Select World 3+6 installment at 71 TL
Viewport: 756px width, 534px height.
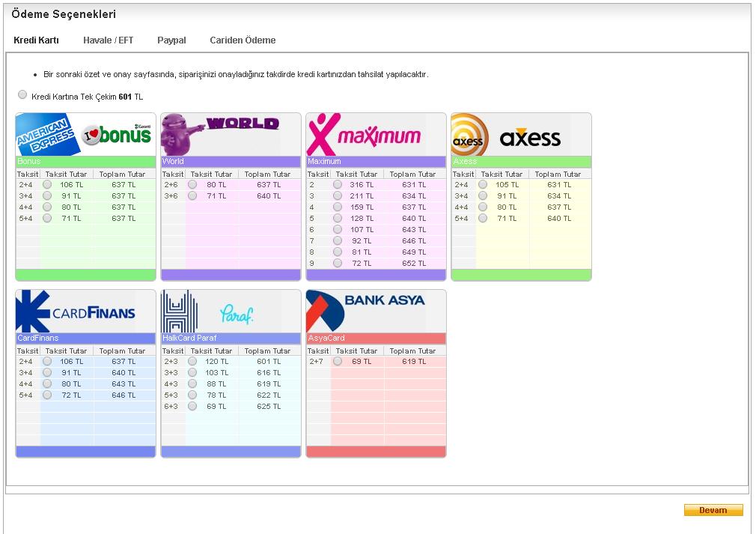pyautogui.click(x=192, y=195)
